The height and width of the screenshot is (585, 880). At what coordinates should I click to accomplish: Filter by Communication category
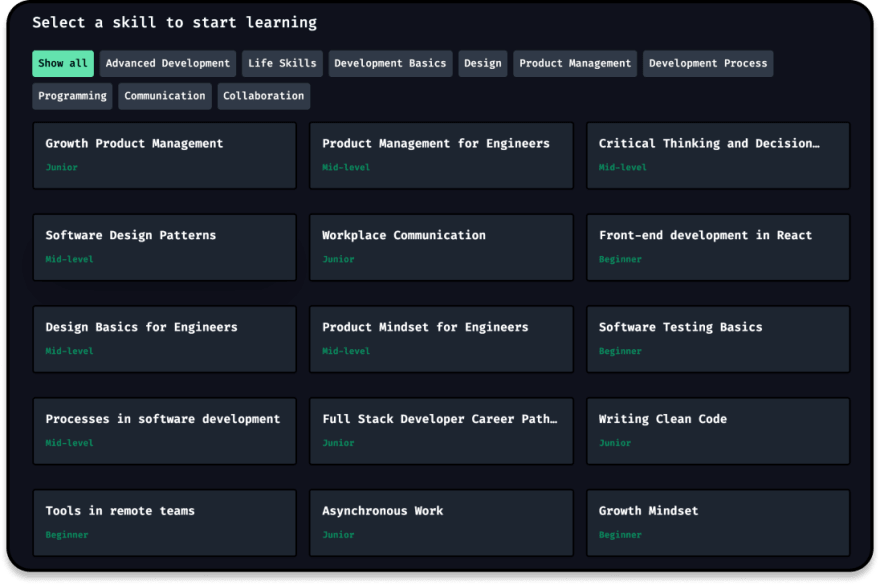[x=165, y=96]
